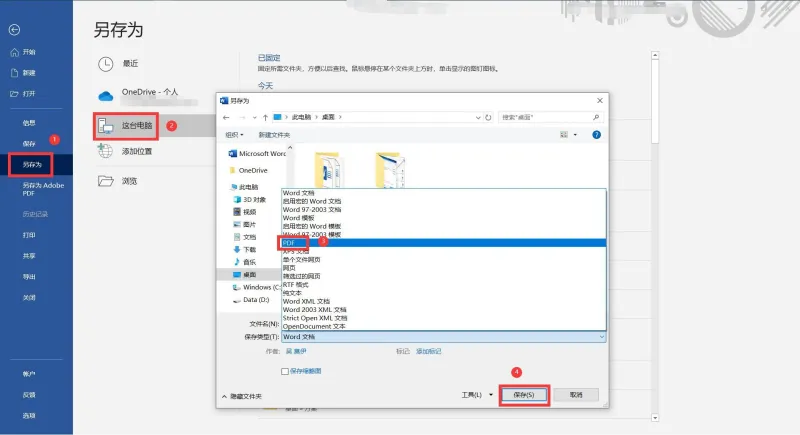Image resolution: width=800 pixels, height=435 pixels.
Task: Click the magnifier icon in search box
Action: click(596, 117)
